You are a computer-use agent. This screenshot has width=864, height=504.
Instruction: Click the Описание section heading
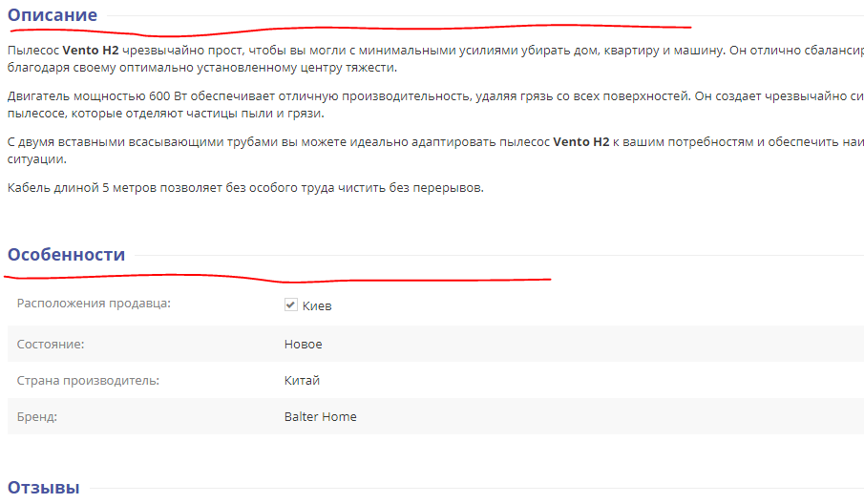coord(53,15)
